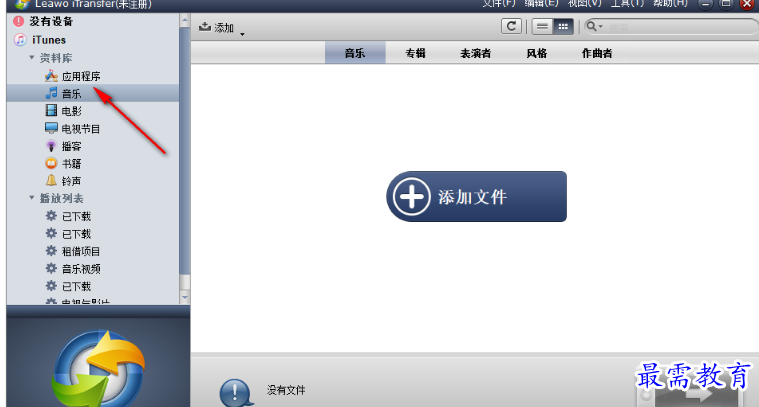
Task: Switch to the 作曲者 composer tab
Action: click(597, 53)
